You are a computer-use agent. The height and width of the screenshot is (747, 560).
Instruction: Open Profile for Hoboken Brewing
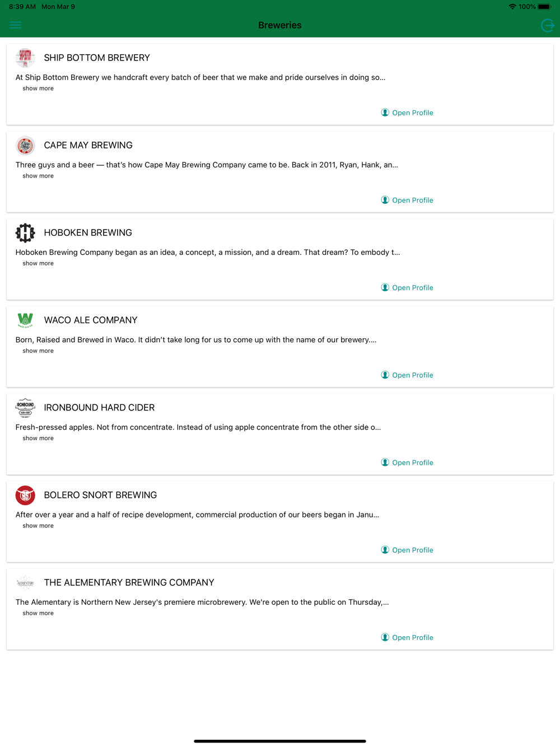coord(407,287)
